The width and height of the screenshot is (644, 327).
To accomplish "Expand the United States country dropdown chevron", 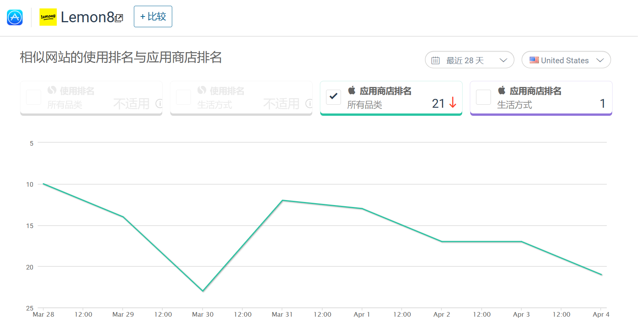I will coord(600,60).
